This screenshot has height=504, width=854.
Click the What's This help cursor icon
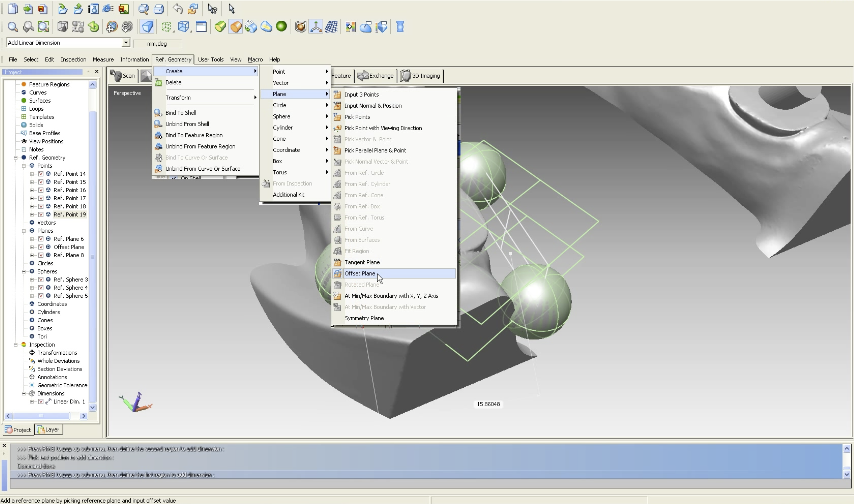[212, 9]
